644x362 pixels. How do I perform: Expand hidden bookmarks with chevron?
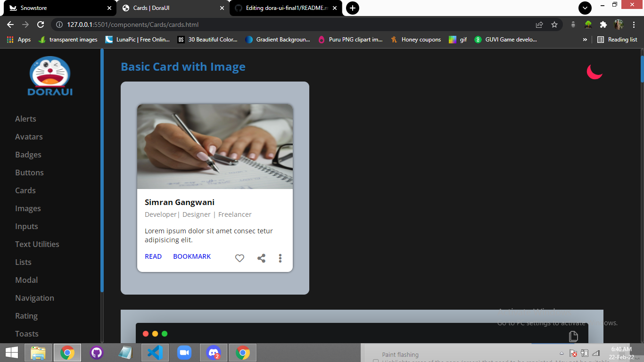click(x=585, y=40)
